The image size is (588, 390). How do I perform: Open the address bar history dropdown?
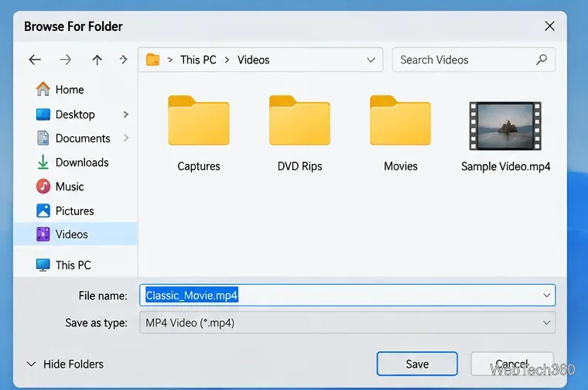(371, 60)
